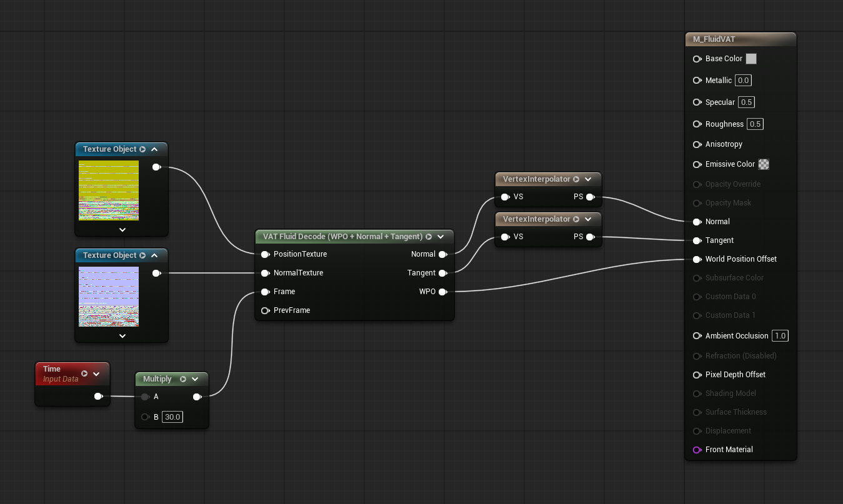Click the purple Front Material pin
This screenshot has width=843, height=504.
point(697,450)
